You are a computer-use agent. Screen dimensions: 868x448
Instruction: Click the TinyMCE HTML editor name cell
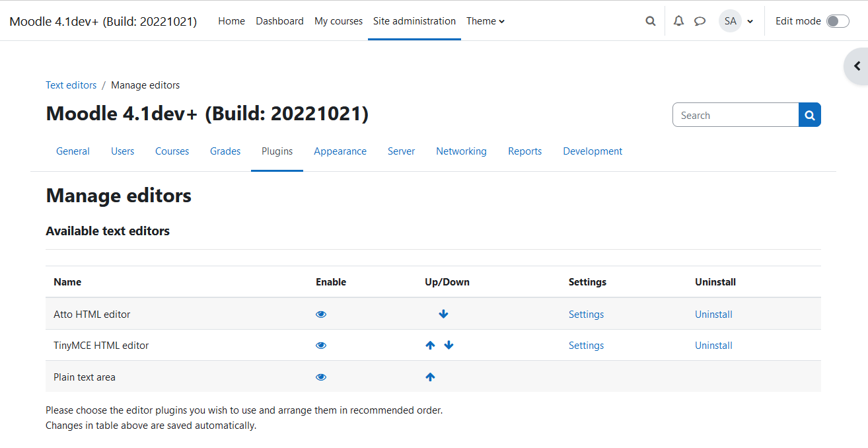(x=101, y=346)
